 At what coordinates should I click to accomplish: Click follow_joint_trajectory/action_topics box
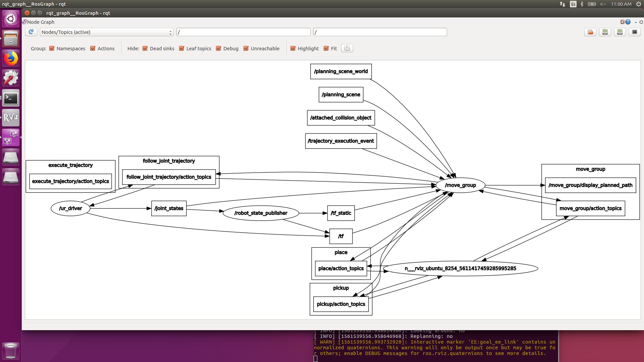click(169, 177)
